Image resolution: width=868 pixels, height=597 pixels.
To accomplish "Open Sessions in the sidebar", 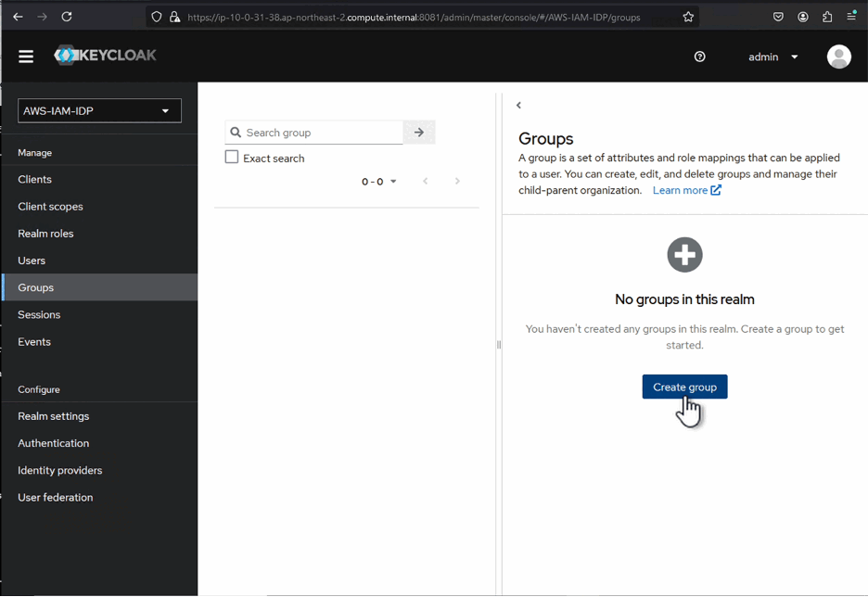I will point(99,314).
